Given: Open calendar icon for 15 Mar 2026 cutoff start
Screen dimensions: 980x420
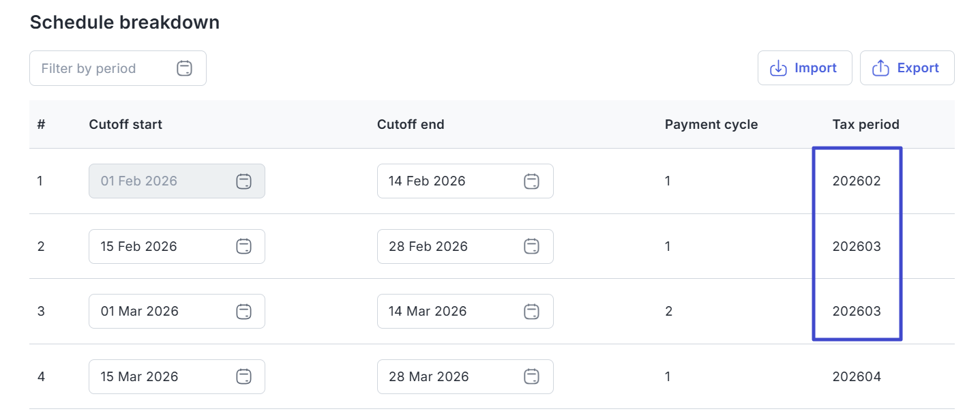Looking at the screenshot, I should [243, 377].
